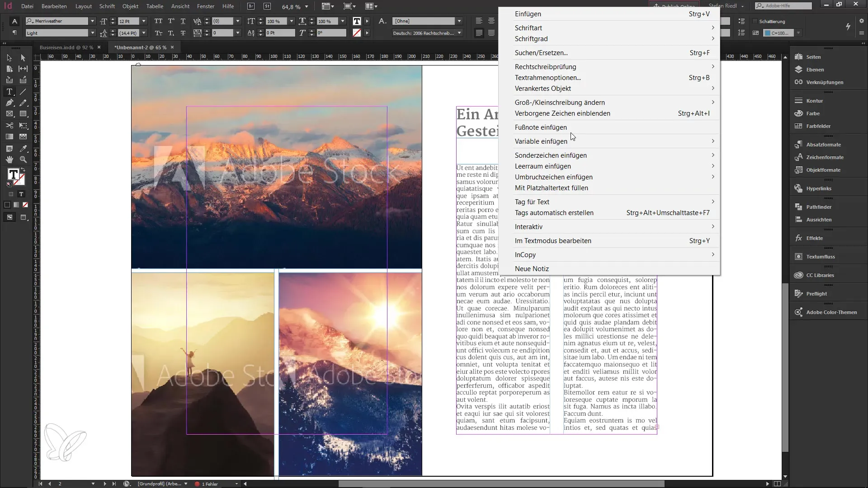
Task: Open the Deutsch language dropdown
Action: click(x=459, y=33)
